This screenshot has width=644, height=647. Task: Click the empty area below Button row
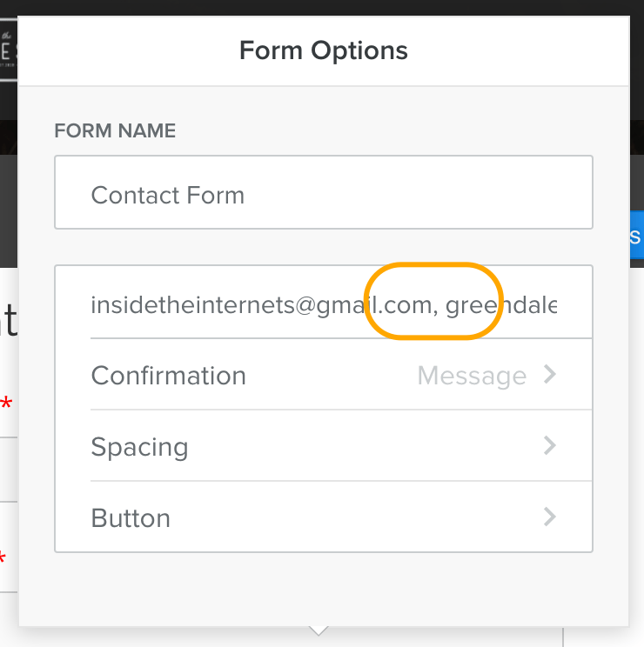pos(324,588)
